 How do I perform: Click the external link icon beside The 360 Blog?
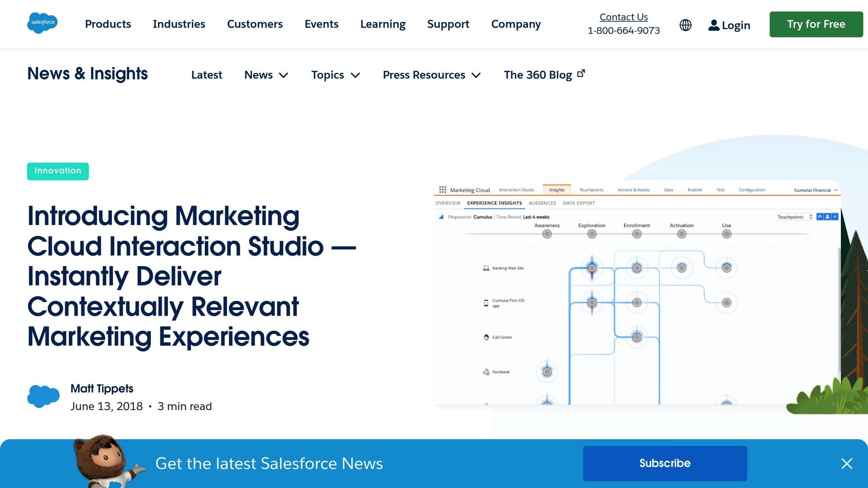click(x=581, y=72)
